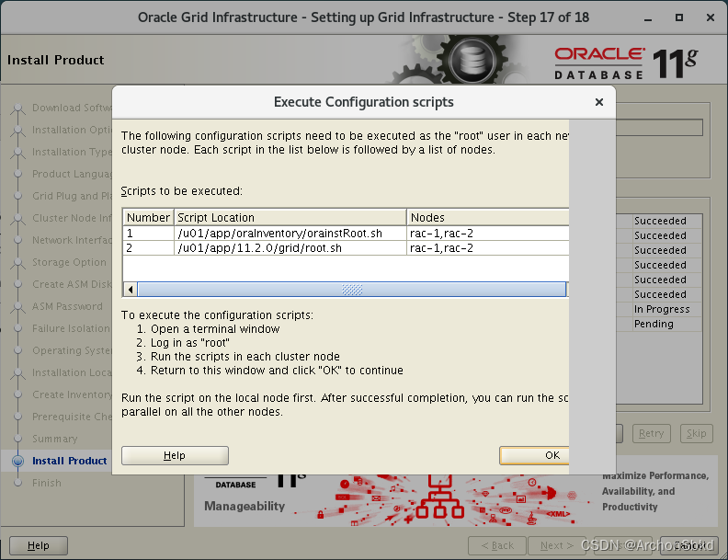Click the Finish step bullet icon
This screenshot has height=560, width=728.
click(17, 483)
